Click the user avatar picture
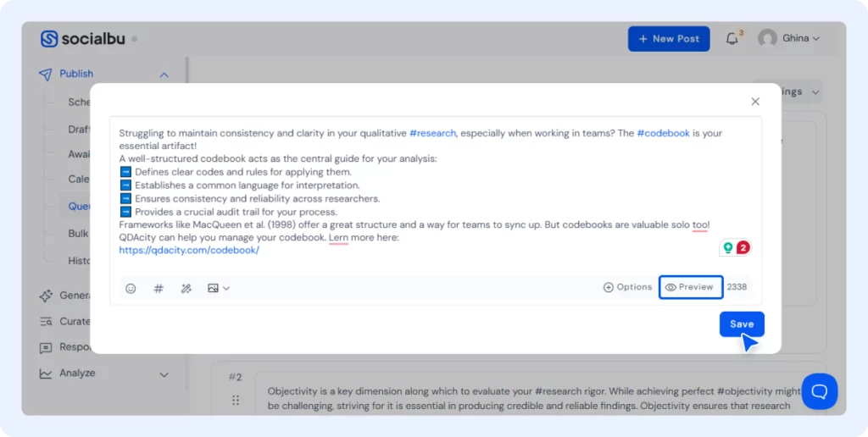This screenshot has width=868, height=437. click(x=767, y=38)
